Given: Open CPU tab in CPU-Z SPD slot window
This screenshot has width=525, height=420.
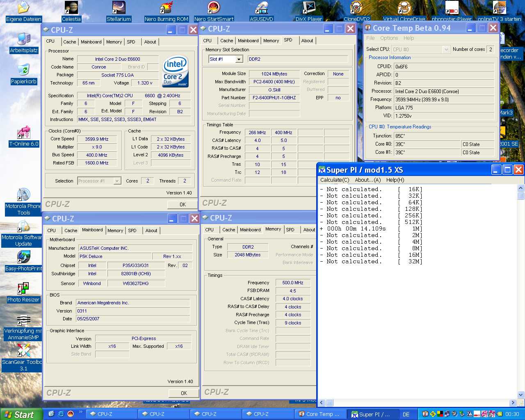Looking at the screenshot, I should (208, 41).
